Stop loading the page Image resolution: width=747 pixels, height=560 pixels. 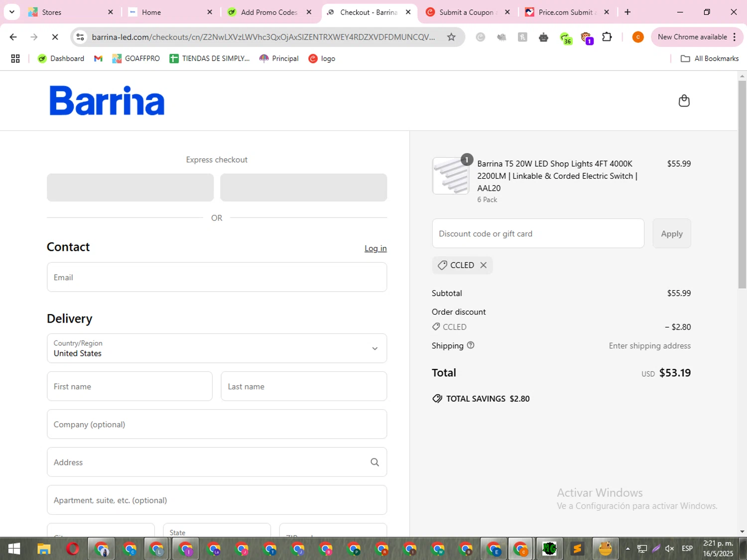click(x=55, y=37)
